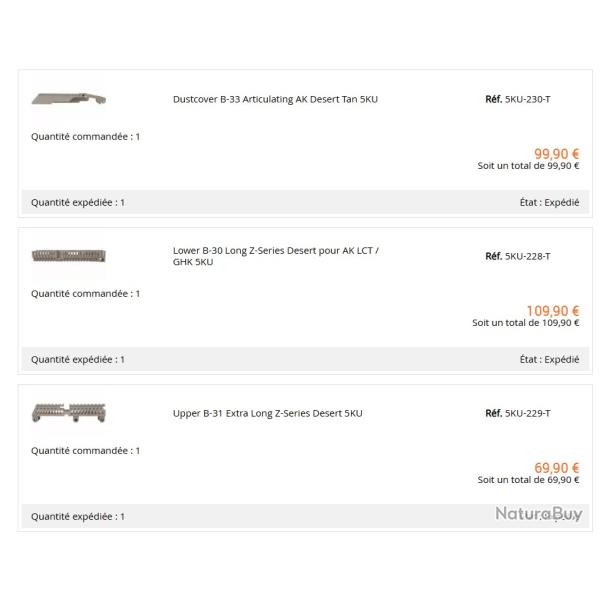The image size is (600, 600).
Task: Click reference 5KU-229-T
Action: click(527, 413)
